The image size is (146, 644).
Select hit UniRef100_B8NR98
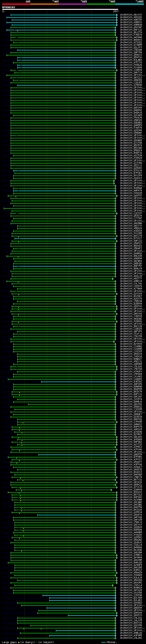tap(131, 387)
